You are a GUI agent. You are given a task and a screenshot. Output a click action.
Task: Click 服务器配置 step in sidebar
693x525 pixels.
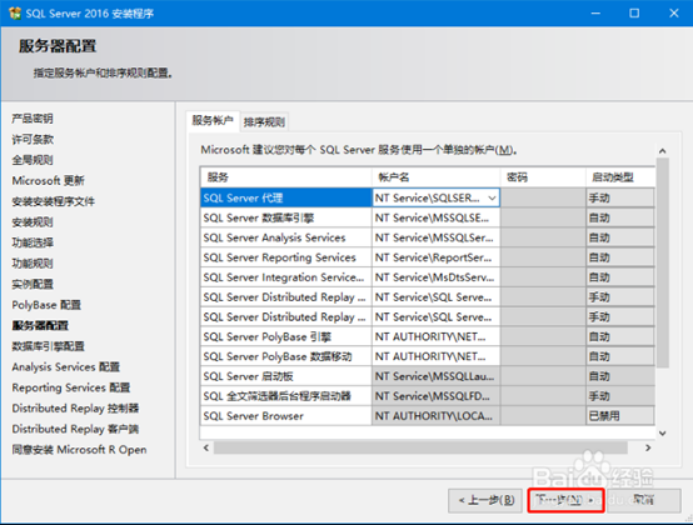coord(40,326)
